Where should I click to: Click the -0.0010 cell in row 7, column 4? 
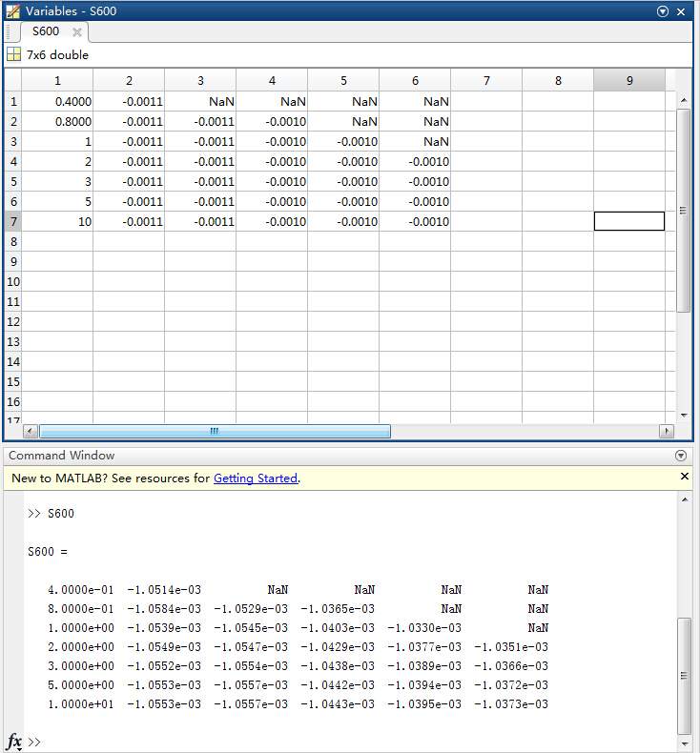272,222
